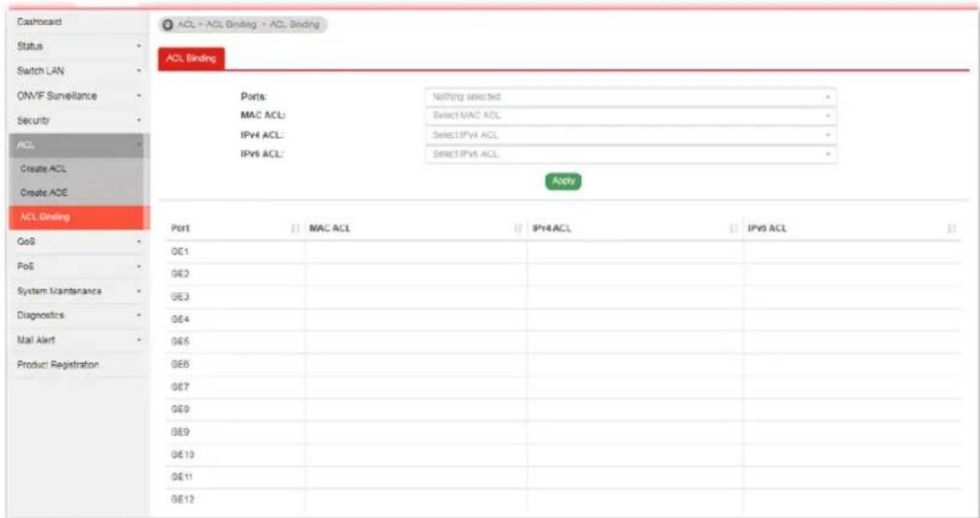980x518 pixels.
Task: Click the GE3 port row
Action: [x=564, y=297]
